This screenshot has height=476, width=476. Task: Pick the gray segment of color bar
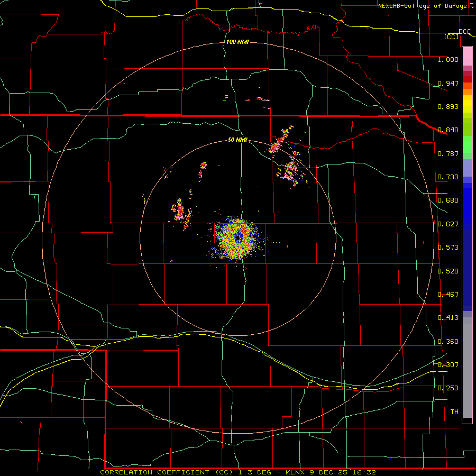pyautogui.click(x=467, y=368)
